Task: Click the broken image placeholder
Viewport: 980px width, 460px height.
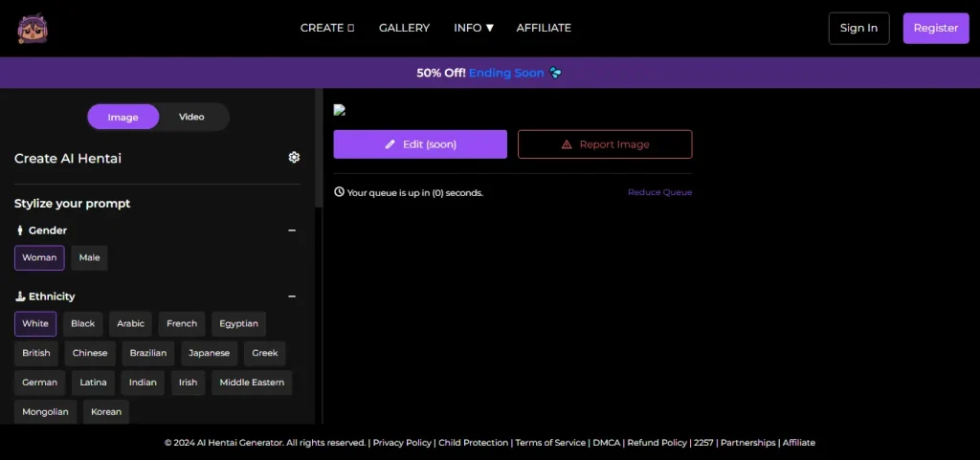Action: 340,111
